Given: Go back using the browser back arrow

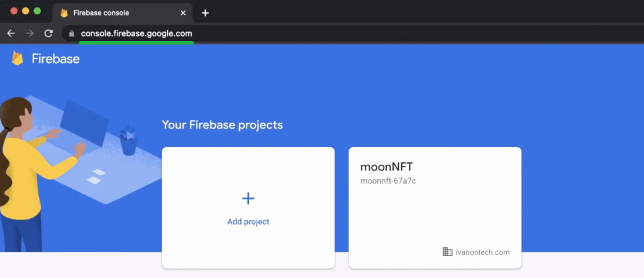Looking at the screenshot, I should tap(11, 33).
